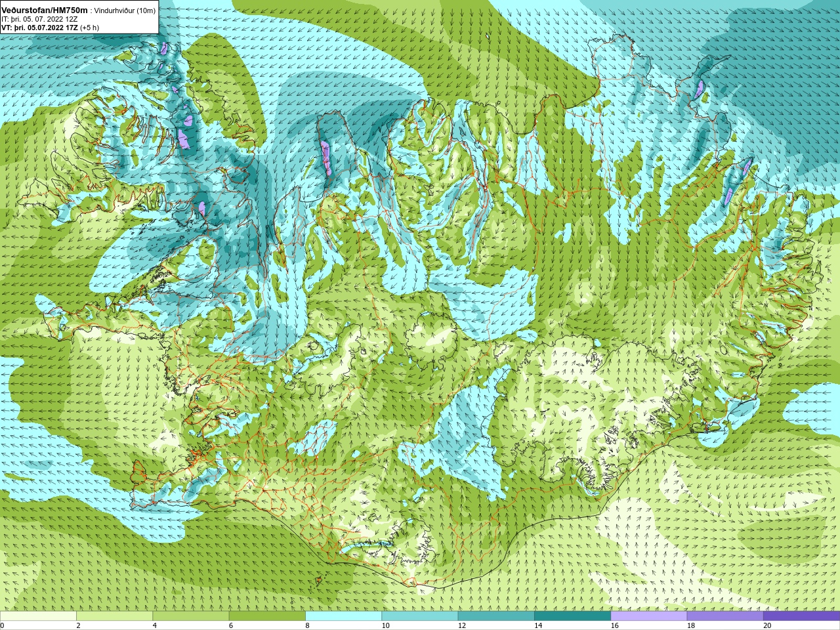Screen dimensions: 840x630
Task: Click the legend scale value 18
Action: 691,625
